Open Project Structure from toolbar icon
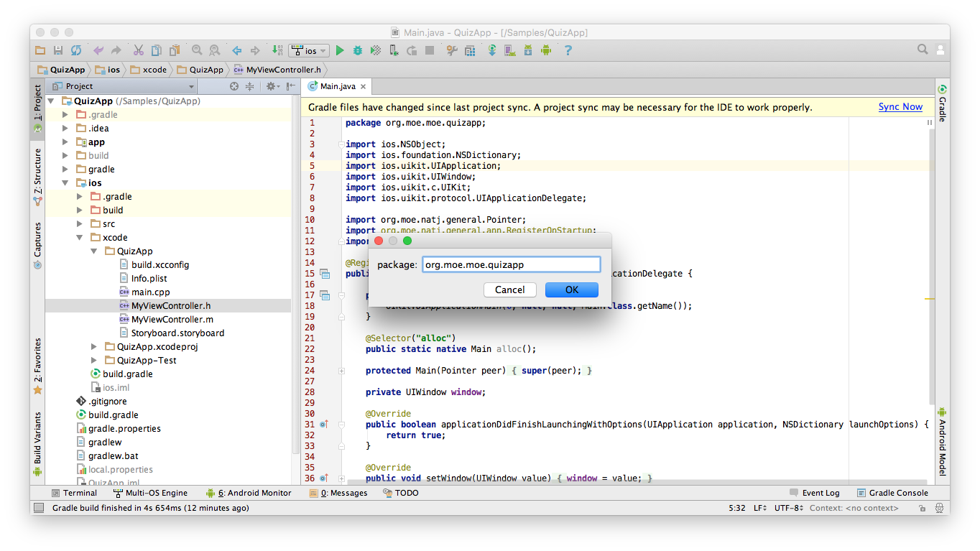 470,50
